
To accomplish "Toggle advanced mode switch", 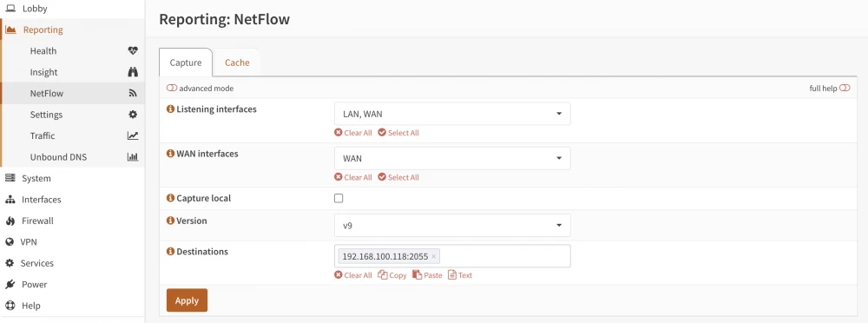I will tap(172, 88).
